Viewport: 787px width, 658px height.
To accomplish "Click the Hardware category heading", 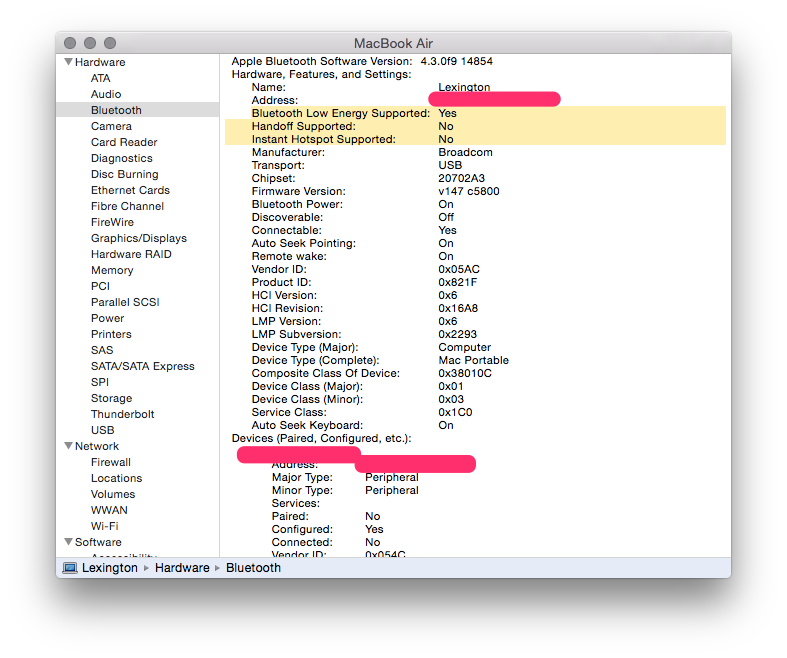I will tap(100, 62).
